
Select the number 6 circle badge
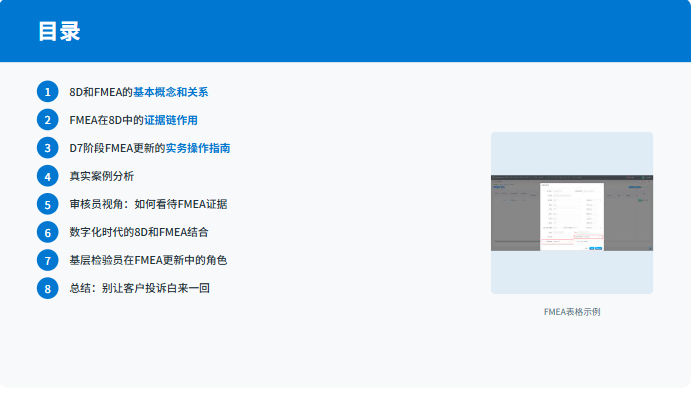pos(48,232)
